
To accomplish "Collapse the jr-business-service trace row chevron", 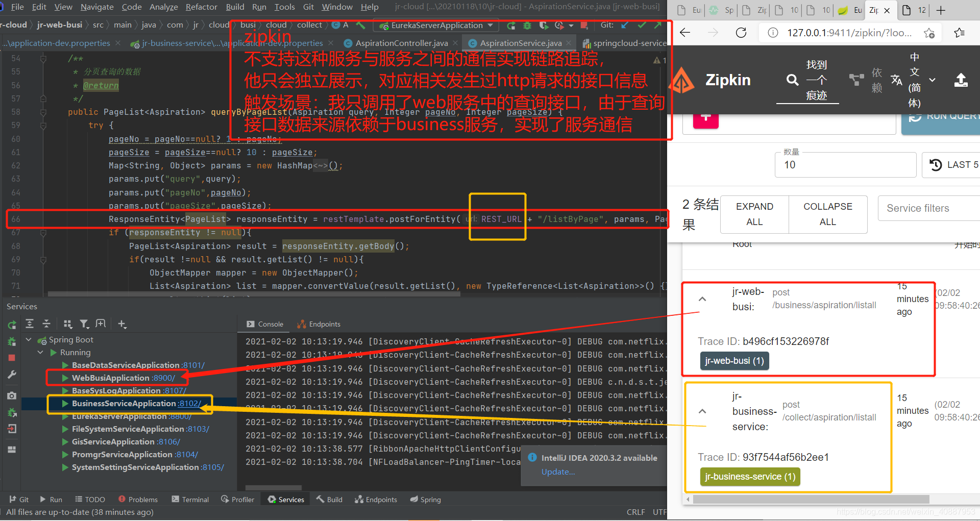I will (x=702, y=411).
